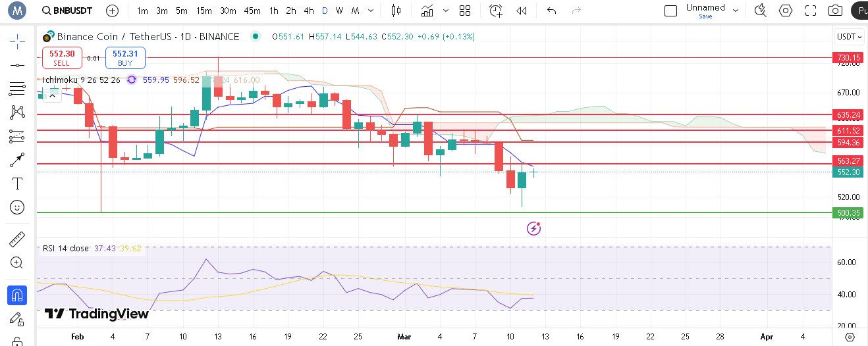Add a symbol to compare with plus icon
Viewport: 868px width, 346px height.
(113, 11)
